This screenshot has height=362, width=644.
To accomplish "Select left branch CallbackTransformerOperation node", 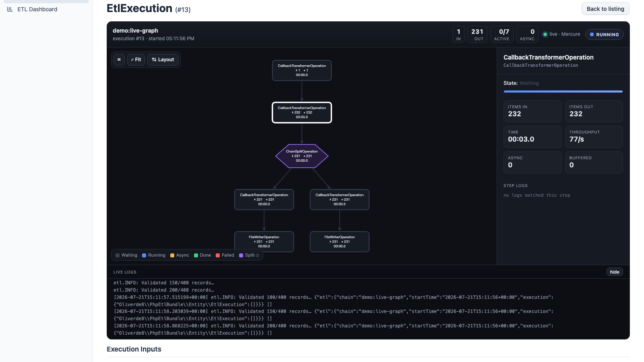I will point(264,200).
